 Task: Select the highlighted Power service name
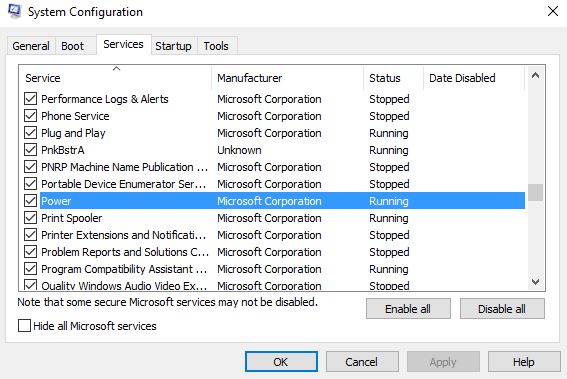(56, 201)
